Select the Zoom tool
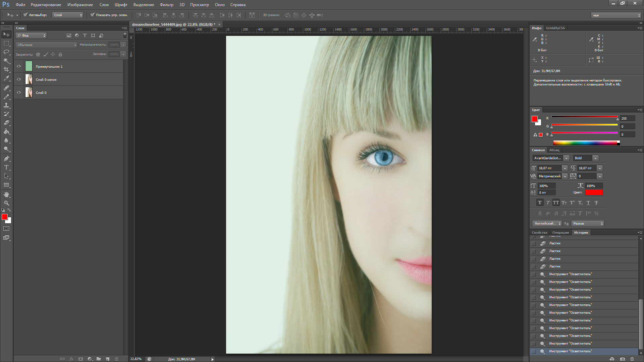Screen dimensions: 644x362 click(6, 203)
